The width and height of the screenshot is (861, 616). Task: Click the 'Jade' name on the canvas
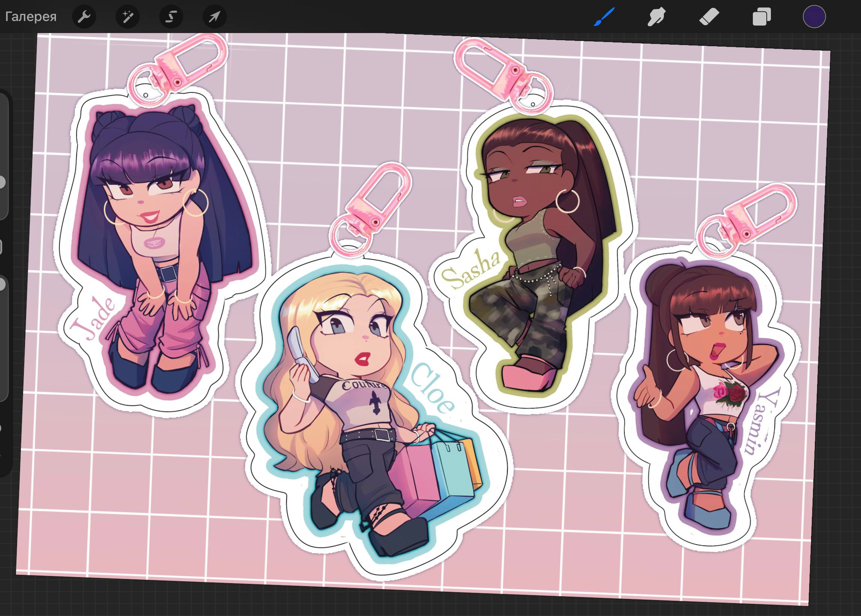point(93,318)
